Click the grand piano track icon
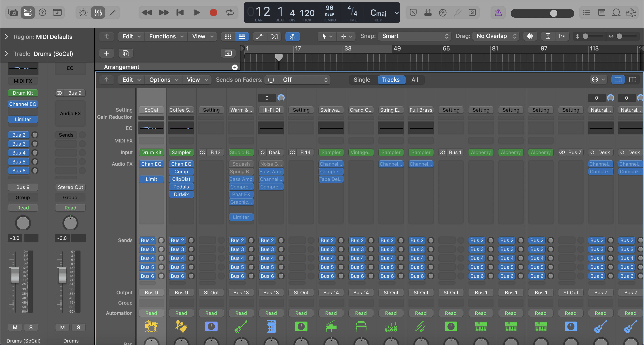 331,326
